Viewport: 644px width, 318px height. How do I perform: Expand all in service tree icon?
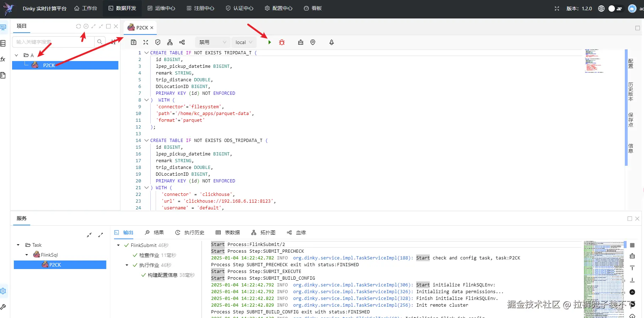click(x=101, y=235)
